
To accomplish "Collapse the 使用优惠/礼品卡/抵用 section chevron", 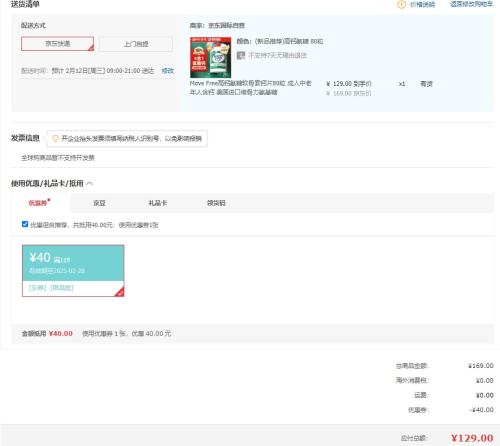I will (x=89, y=183).
